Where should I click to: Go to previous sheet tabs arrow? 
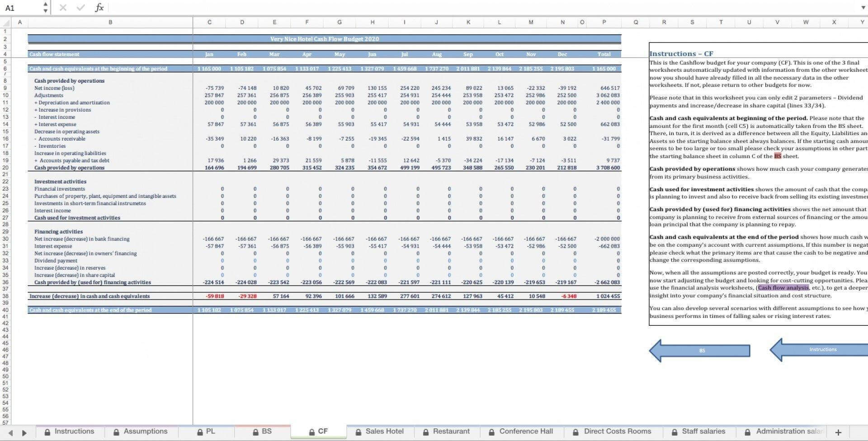pos(10,432)
